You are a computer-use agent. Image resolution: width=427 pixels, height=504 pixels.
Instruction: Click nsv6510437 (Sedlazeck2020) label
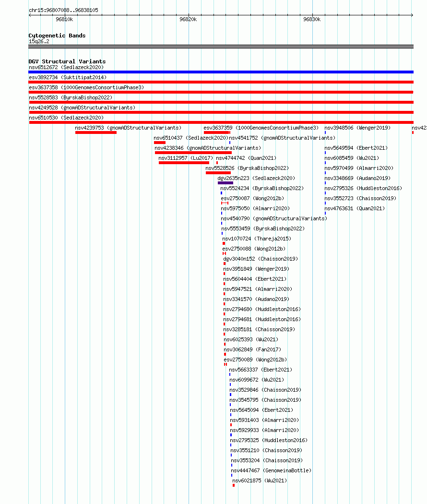coord(191,138)
